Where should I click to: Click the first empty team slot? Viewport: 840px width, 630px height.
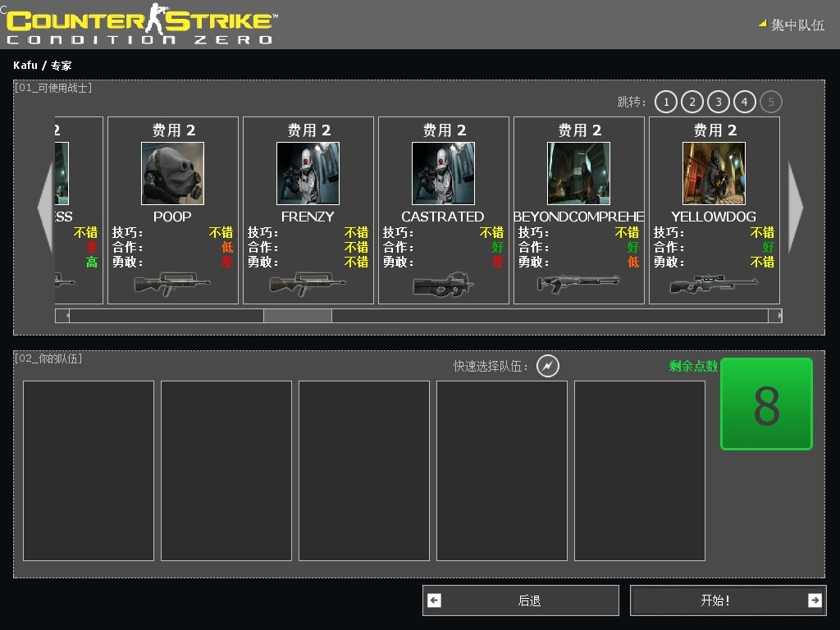[x=89, y=471]
